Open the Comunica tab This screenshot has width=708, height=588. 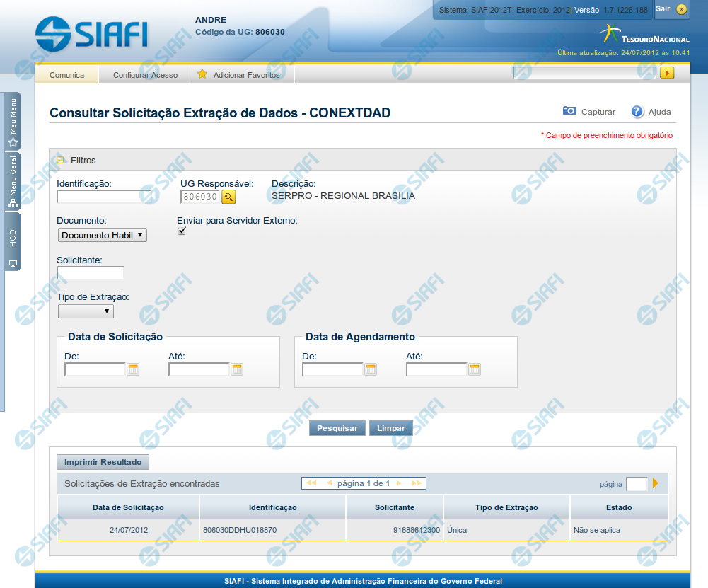point(66,75)
